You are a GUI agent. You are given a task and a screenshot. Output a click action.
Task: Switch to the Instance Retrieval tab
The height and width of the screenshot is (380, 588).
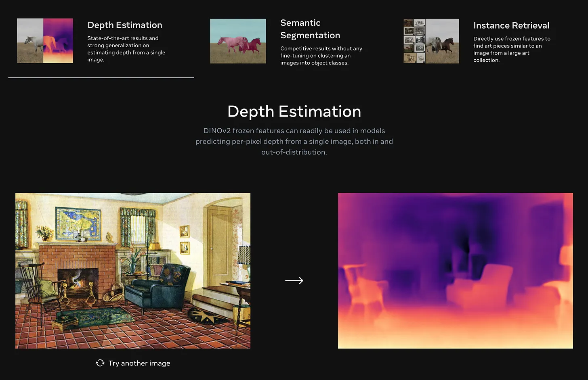[x=511, y=25]
